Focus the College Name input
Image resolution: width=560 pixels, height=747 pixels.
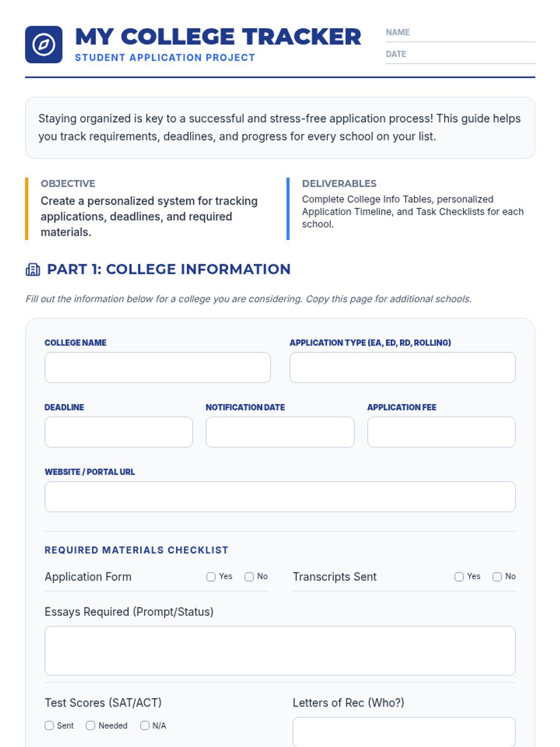[x=157, y=367]
